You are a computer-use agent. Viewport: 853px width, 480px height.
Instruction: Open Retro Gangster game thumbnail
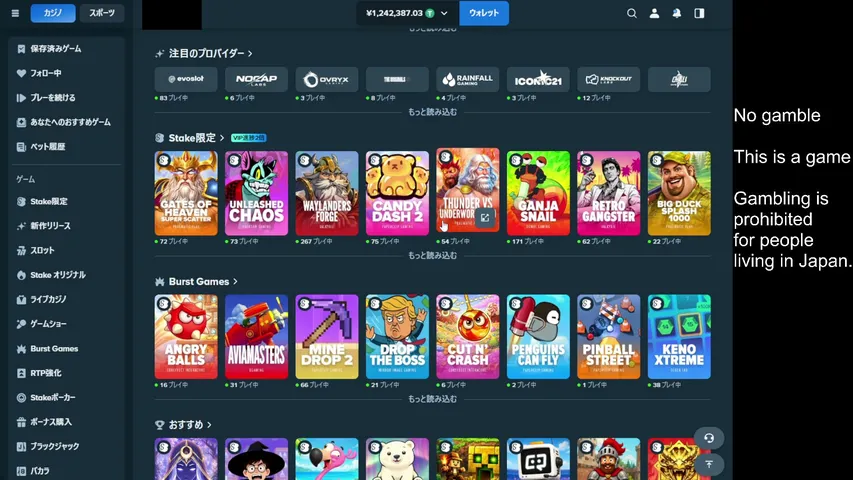pos(609,193)
